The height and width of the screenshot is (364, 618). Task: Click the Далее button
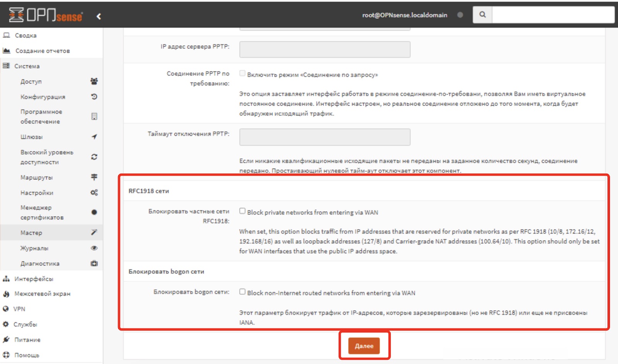364,346
